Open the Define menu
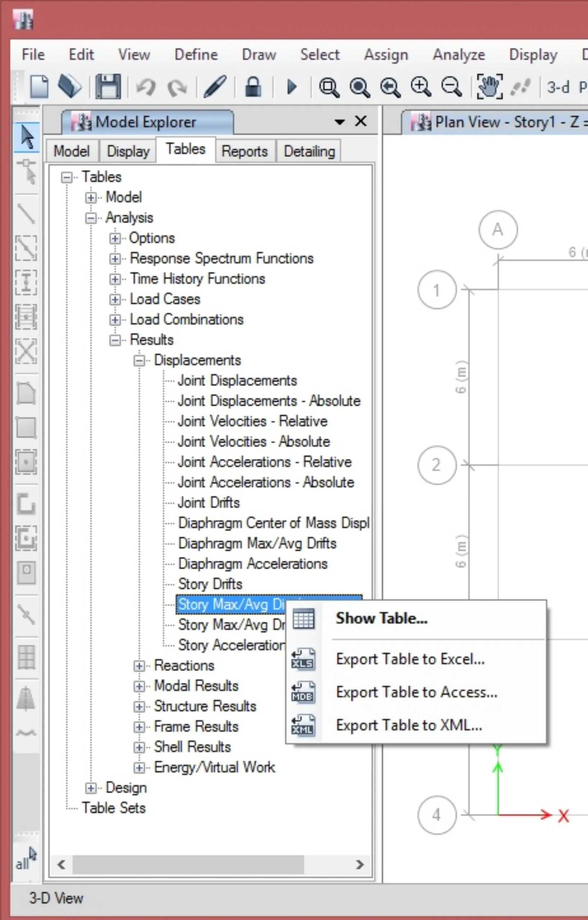Screen dimensions: 588x920 point(196,55)
